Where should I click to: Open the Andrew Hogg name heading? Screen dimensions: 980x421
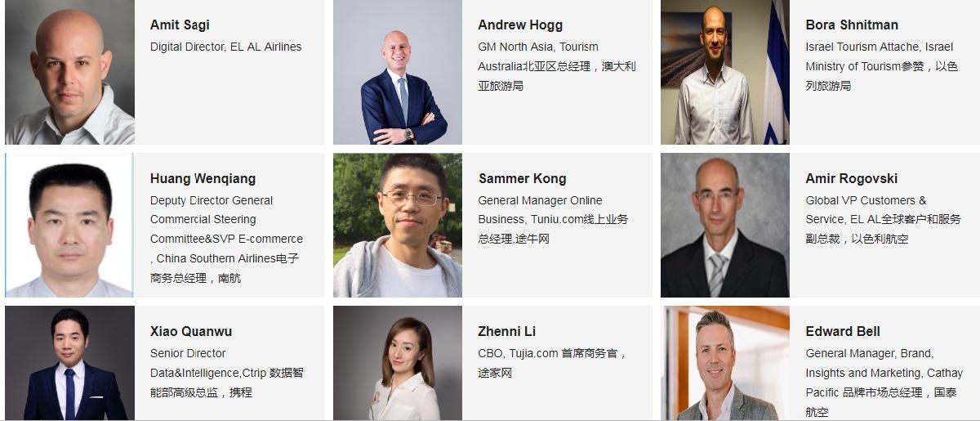pos(520,25)
